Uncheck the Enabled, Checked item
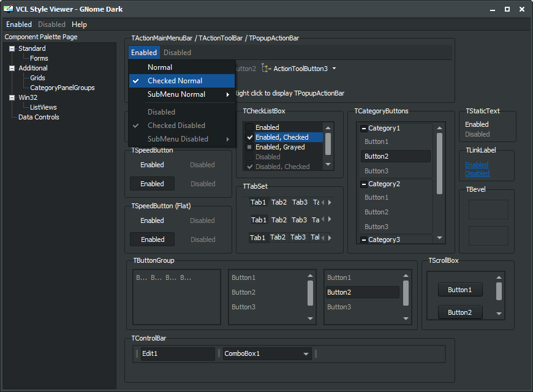The image size is (533, 392). (x=249, y=137)
